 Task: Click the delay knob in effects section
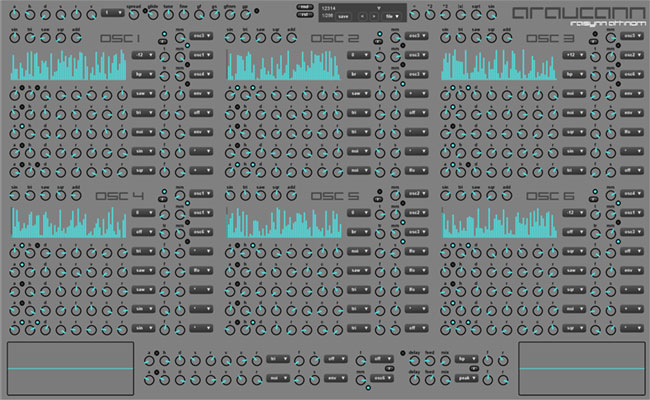coord(414,359)
